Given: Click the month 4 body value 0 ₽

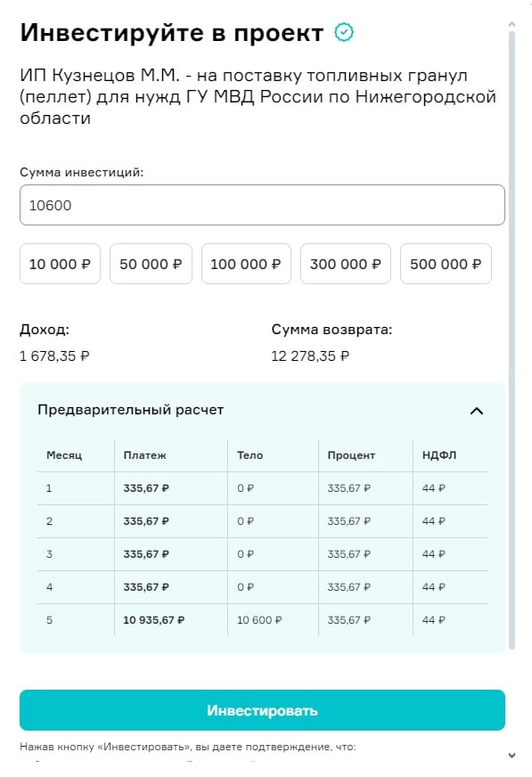Looking at the screenshot, I should pos(246,587).
